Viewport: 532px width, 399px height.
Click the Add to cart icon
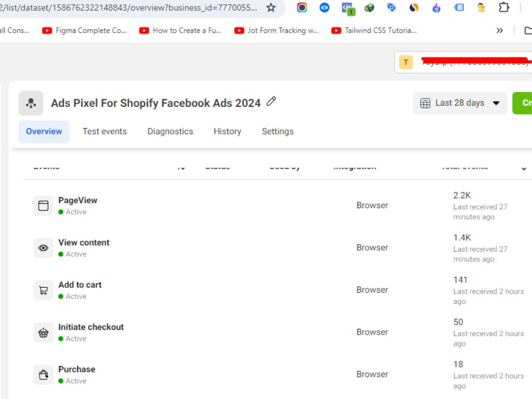pyautogui.click(x=44, y=290)
